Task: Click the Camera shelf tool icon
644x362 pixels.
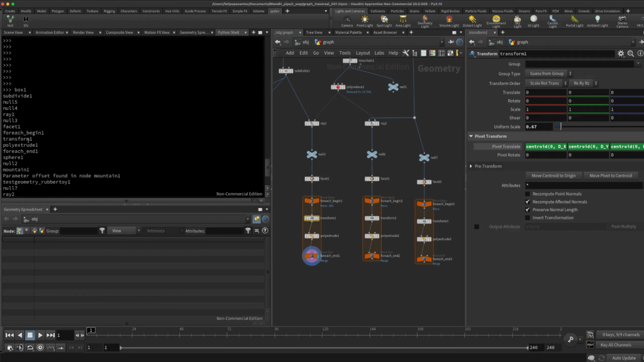Action: pyautogui.click(x=347, y=19)
